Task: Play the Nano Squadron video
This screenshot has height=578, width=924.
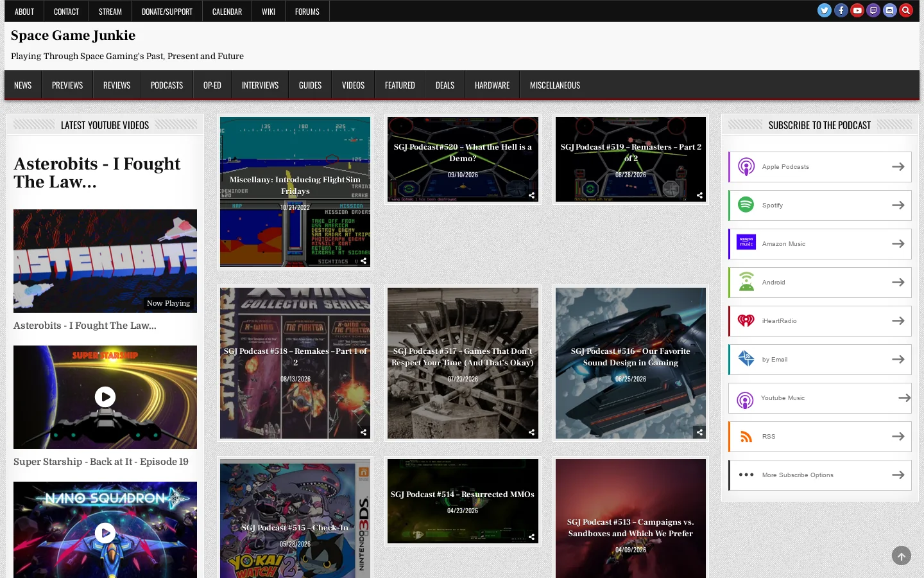Action: tap(105, 533)
